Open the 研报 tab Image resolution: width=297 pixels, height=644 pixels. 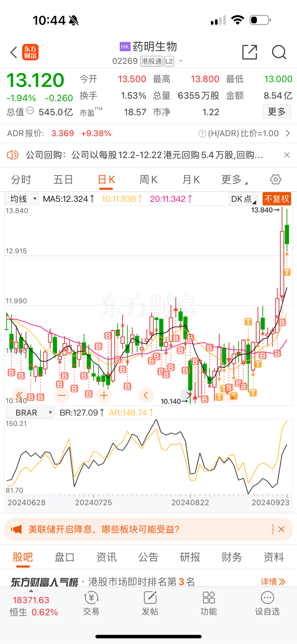(x=190, y=557)
